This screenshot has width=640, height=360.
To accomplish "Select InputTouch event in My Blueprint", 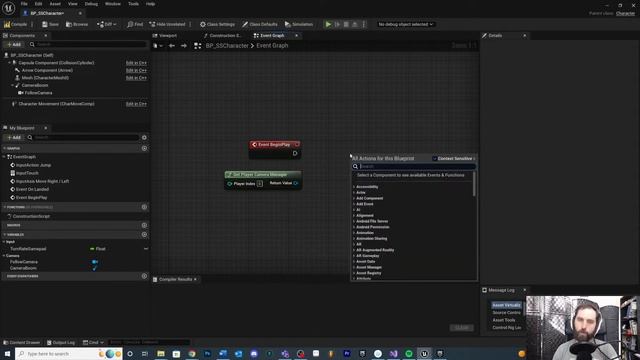I will point(27,173).
